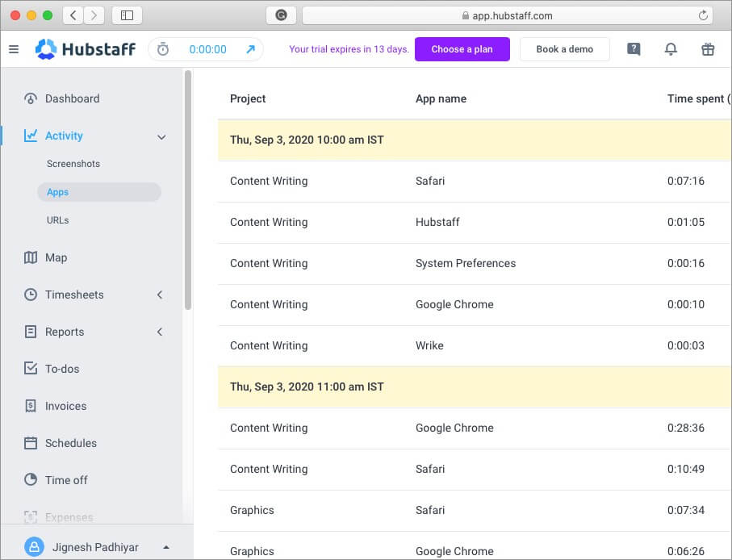Click the 0:00:03 time value

click(686, 345)
